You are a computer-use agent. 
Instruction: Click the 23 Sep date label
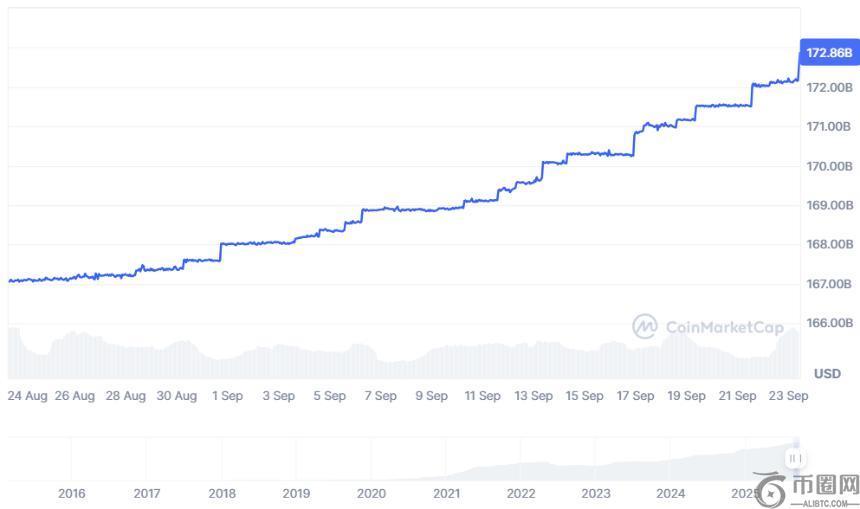(790, 396)
